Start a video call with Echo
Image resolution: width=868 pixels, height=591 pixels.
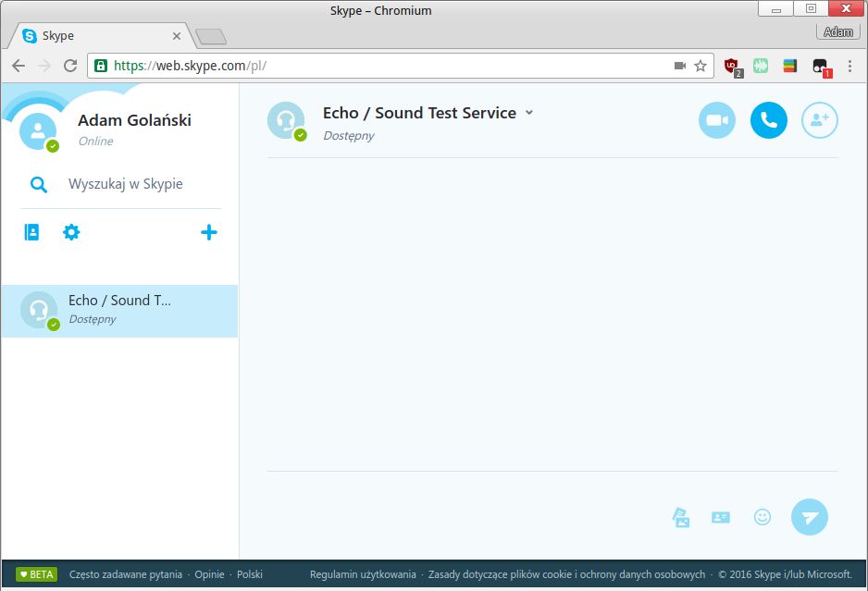pyautogui.click(x=717, y=120)
